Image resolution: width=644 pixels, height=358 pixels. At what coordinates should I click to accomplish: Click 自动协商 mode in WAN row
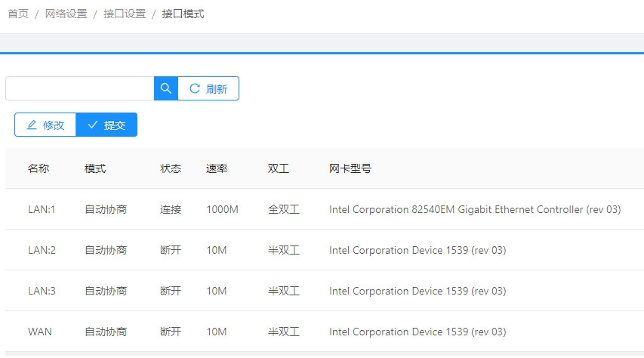tap(106, 332)
